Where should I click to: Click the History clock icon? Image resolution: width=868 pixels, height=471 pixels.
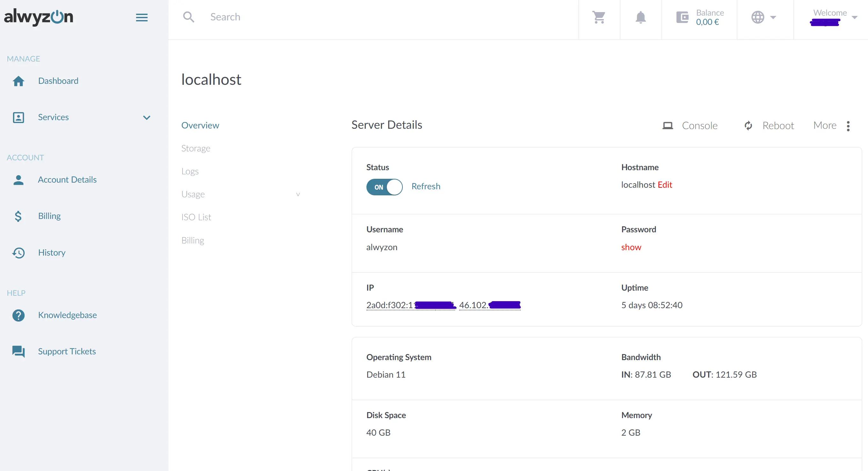coord(18,253)
